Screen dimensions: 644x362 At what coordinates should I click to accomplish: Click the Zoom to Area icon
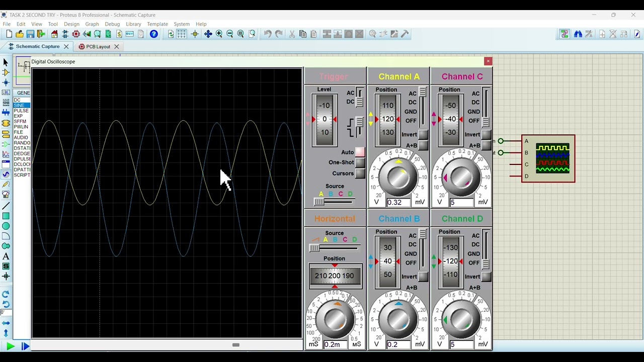click(x=252, y=34)
